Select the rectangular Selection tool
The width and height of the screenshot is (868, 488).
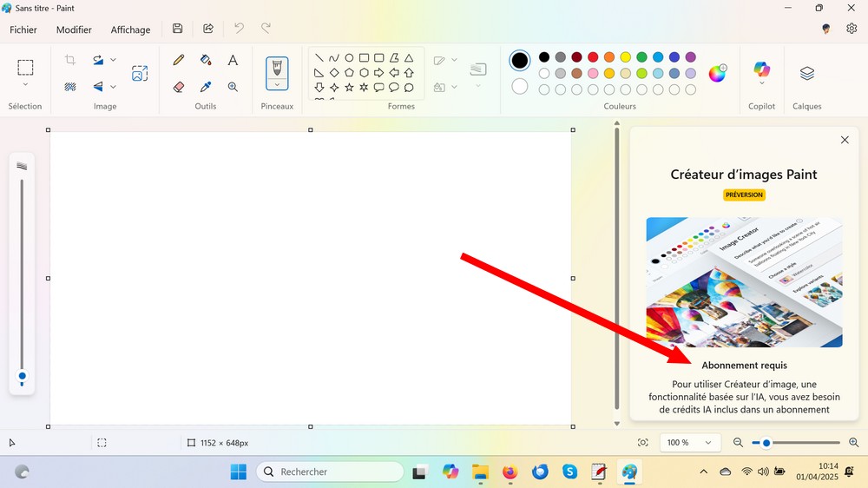point(25,68)
